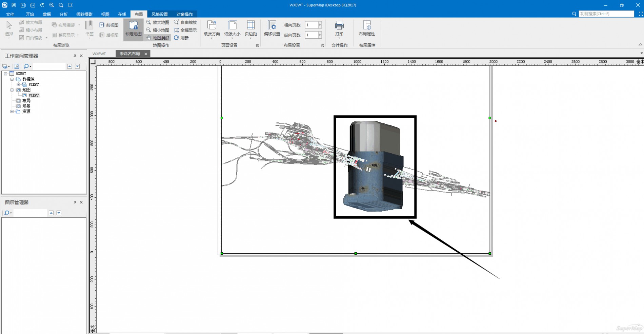Select the 放大地图 zoom in map tool
Image resolution: width=644 pixels, height=334 pixels.
[x=158, y=22]
